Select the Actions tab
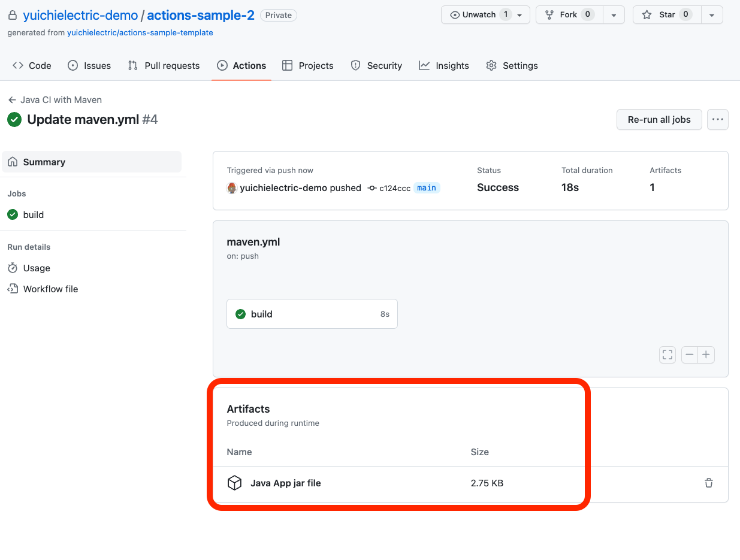This screenshot has width=740, height=560. 241,65
